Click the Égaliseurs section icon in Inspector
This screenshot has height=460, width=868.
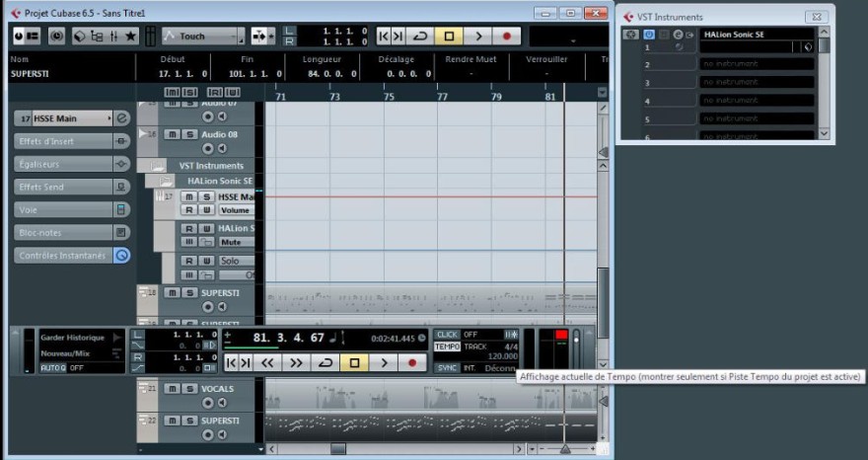click(121, 164)
